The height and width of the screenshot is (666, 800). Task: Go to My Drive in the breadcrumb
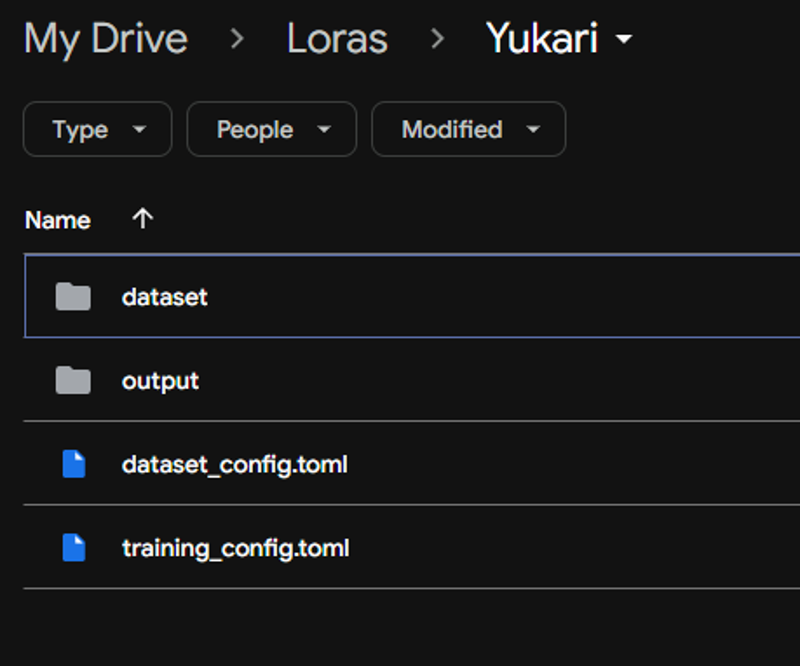[106, 39]
